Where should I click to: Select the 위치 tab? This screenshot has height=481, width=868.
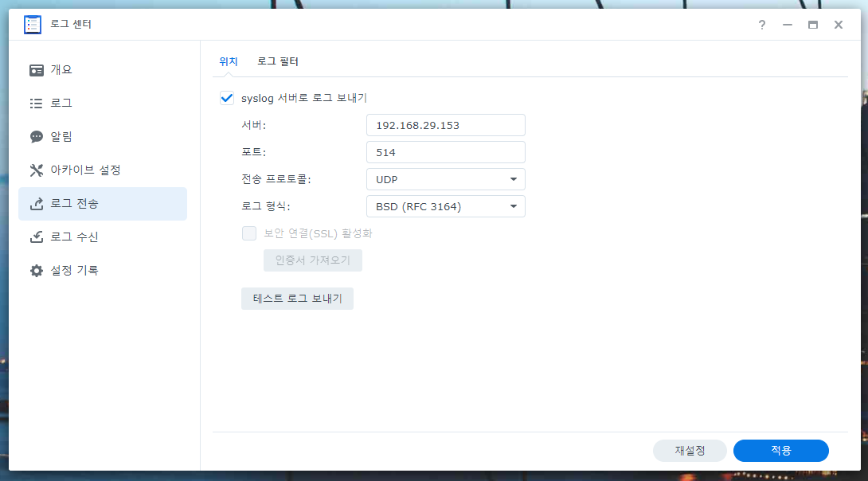228,61
